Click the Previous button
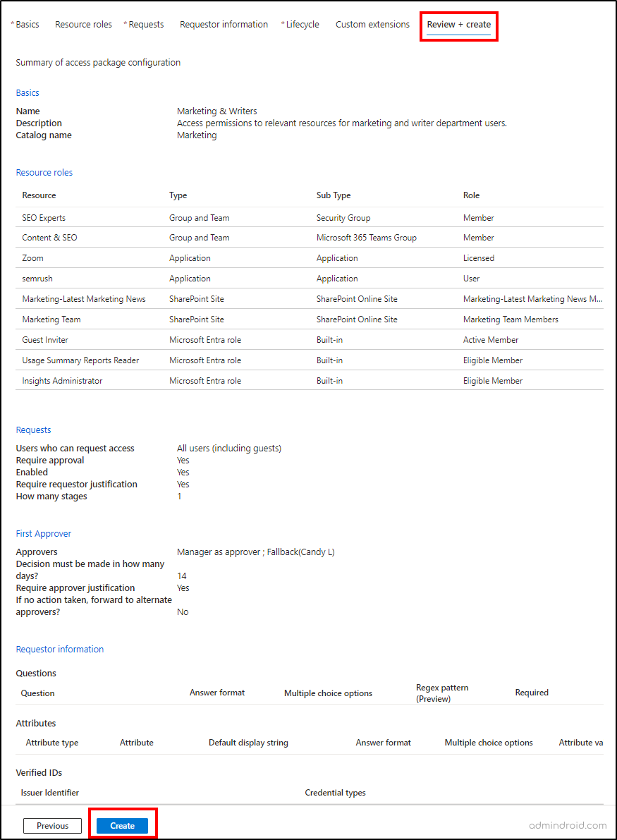Screen dimensions: 617x840 (x=52, y=825)
